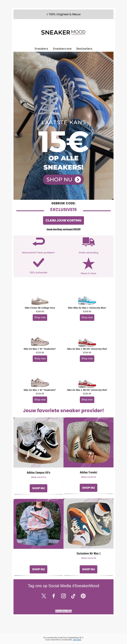Screen dimensions: 127x644
Task: Open the Sneakers navigation item
Action: click(x=41, y=49)
